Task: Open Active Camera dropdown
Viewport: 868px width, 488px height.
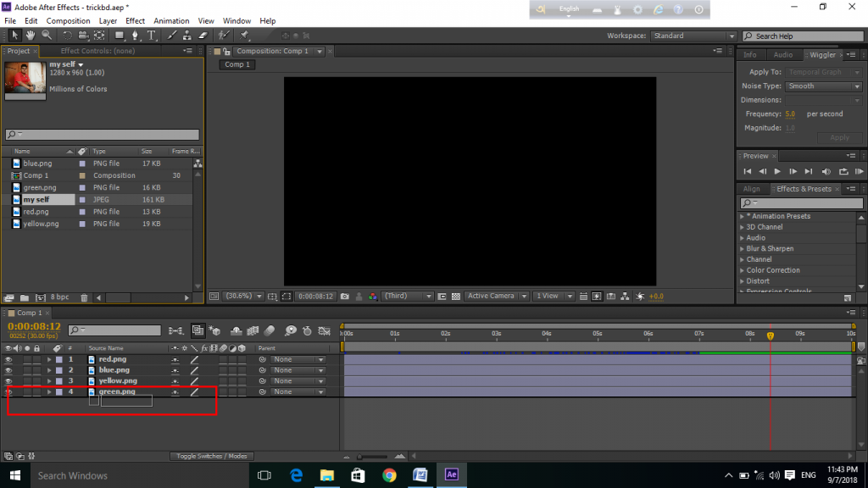Action: [x=497, y=297]
